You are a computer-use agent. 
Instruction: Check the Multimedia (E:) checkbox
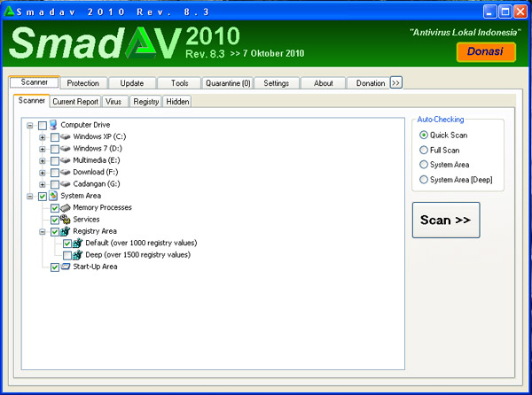55,161
